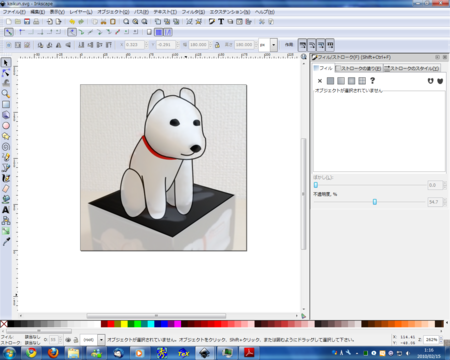Click the No paint X button
This screenshot has width=450, height=360.
[x=320, y=81]
